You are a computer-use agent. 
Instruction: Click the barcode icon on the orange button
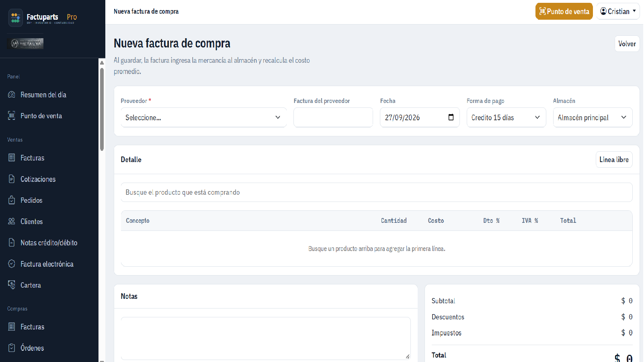click(x=543, y=11)
